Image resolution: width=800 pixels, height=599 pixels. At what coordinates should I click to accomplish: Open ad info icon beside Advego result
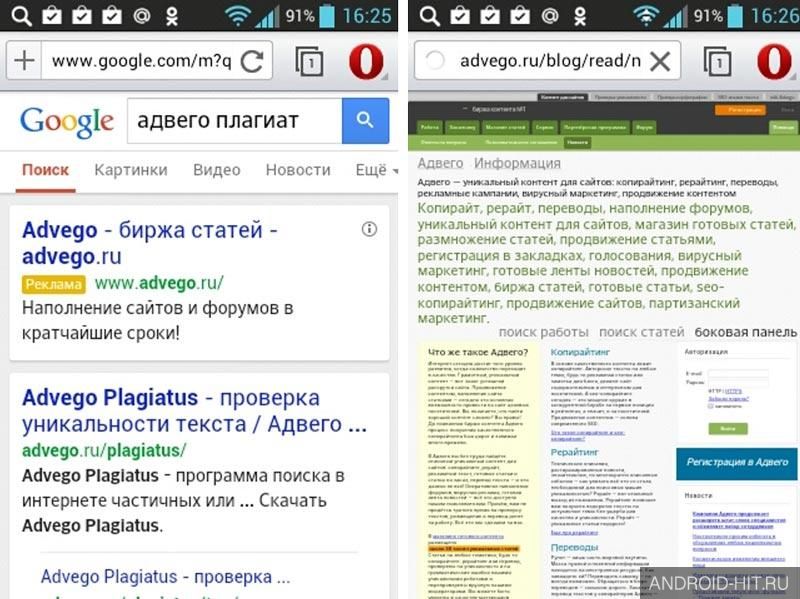369,229
